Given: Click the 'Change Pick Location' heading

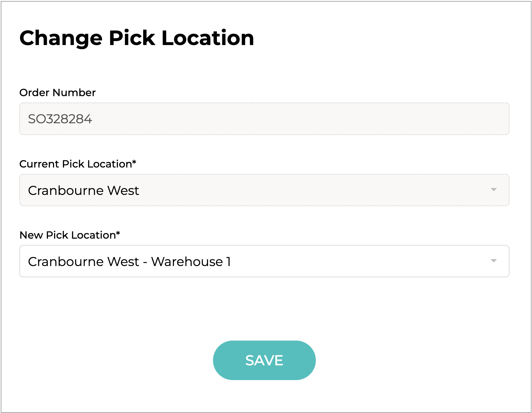Looking at the screenshot, I should 137,38.
